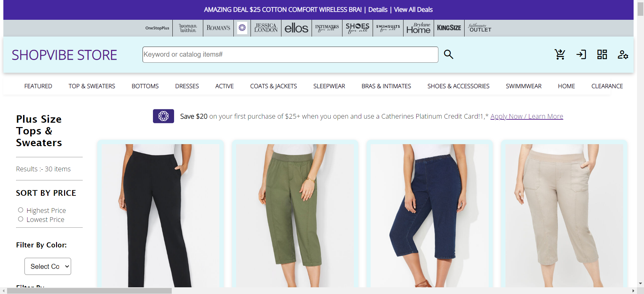Click the sign-in arrow icon

pos(581,54)
